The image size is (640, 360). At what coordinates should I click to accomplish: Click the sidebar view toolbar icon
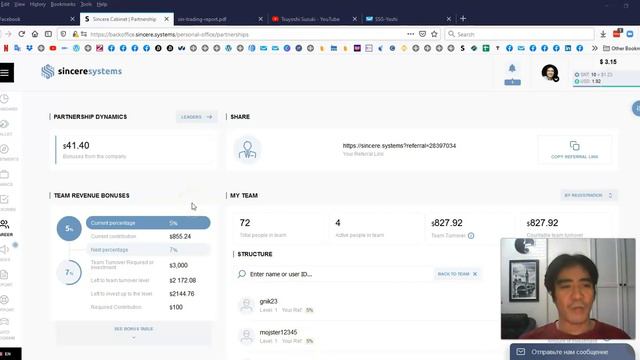[48, 34]
